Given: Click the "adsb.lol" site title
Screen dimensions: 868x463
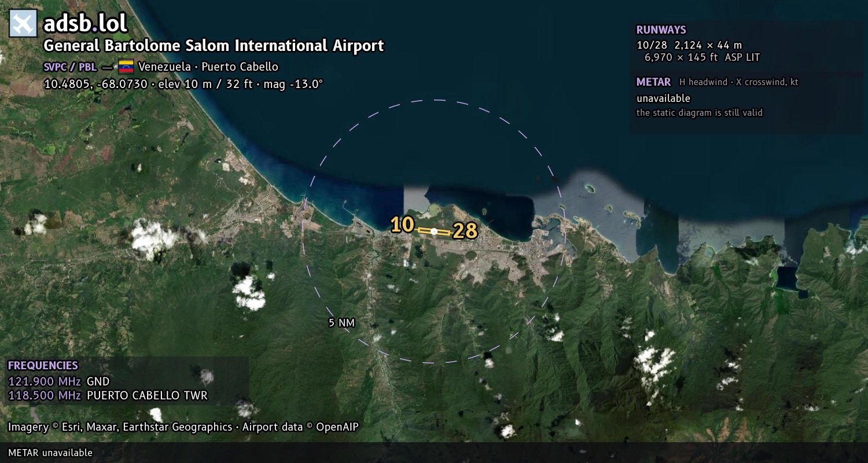Looking at the screenshot, I should point(85,24).
